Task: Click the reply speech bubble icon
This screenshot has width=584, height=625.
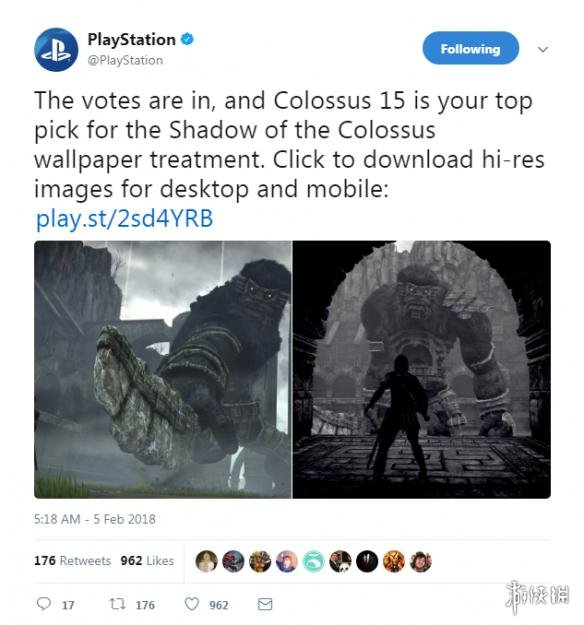Action: click(x=43, y=603)
